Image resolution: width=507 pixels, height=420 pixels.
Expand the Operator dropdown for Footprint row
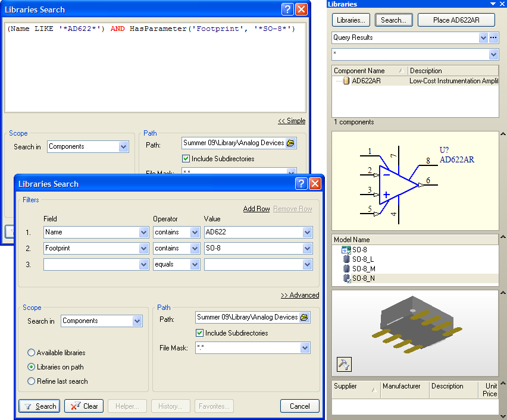[x=195, y=249]
